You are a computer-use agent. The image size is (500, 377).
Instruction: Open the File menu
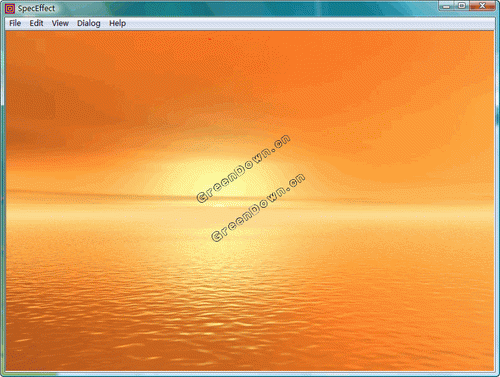tap(15, 23)
